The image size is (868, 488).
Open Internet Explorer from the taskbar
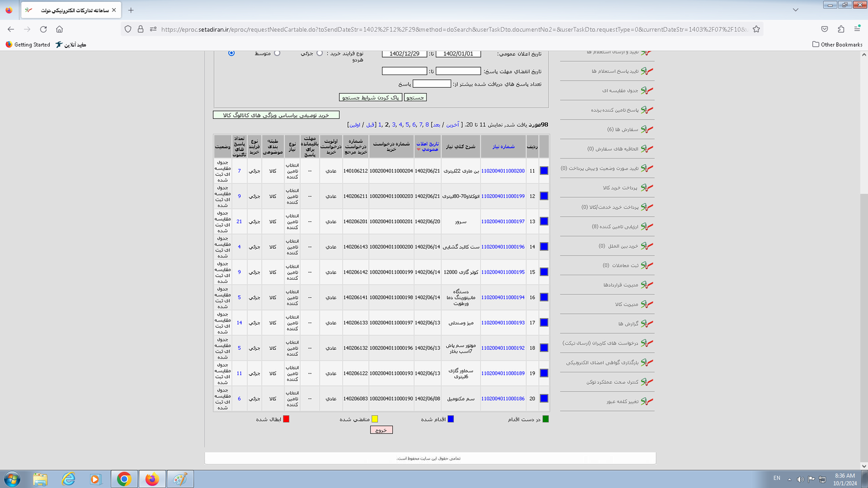point(68,479)
